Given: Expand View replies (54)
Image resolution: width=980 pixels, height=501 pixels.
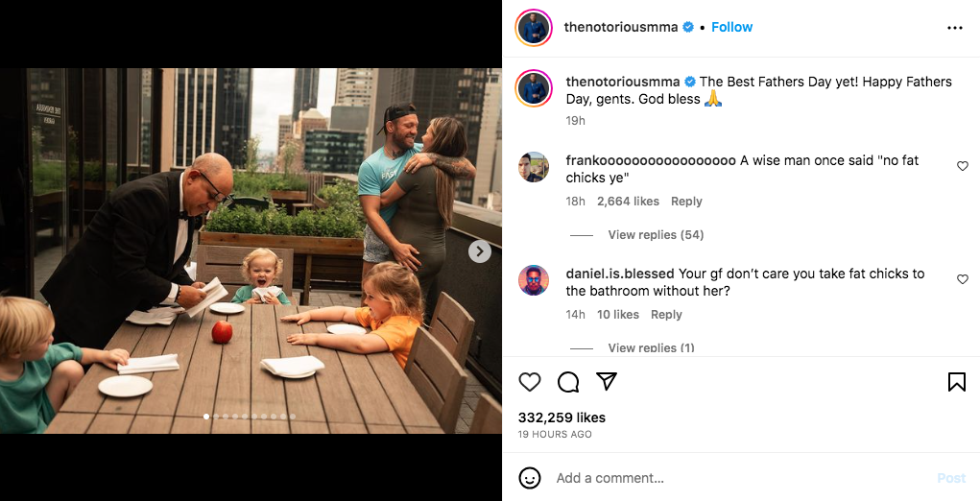Looking at the screenshot, I should click(656, 235).
